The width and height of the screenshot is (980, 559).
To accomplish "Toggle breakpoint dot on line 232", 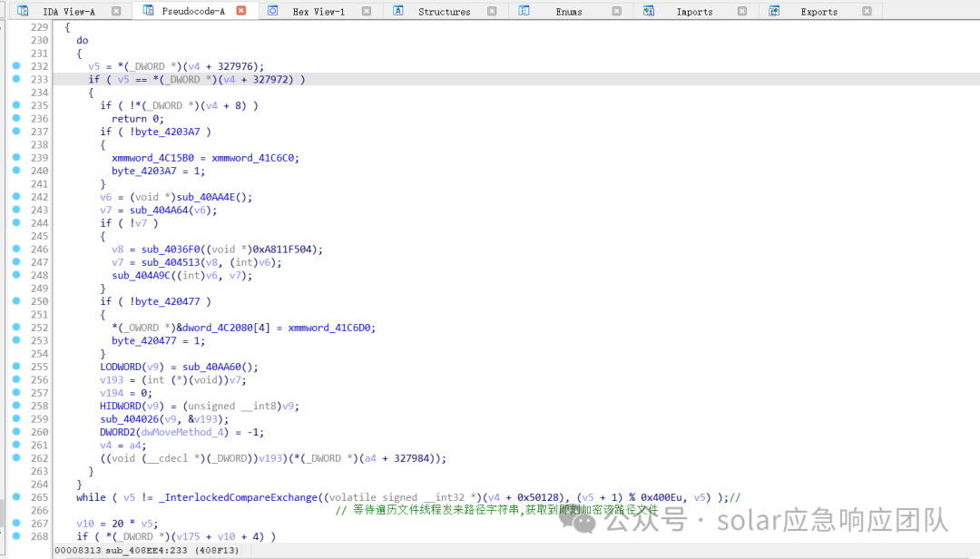I will [16, 65].
